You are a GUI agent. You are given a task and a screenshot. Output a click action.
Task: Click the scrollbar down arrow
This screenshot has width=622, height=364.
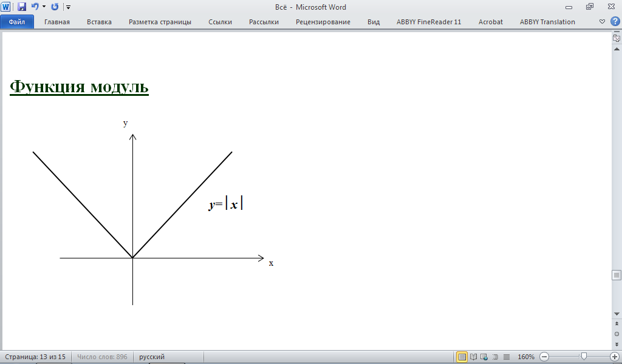click(x=617, y=314)
